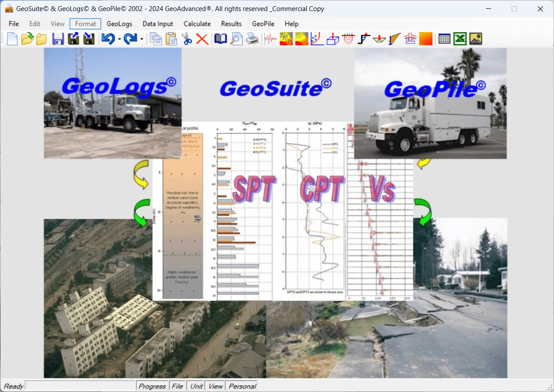554x392 pixels.
Task: Open the Format menu
Action: click(x=85, y=24)
